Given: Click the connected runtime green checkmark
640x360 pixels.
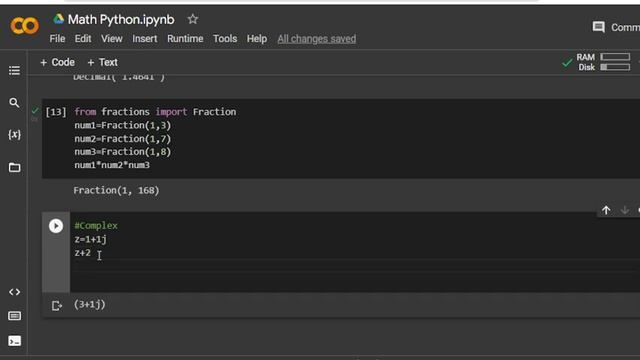Looking at the screenshot, I should coord(567,62).
